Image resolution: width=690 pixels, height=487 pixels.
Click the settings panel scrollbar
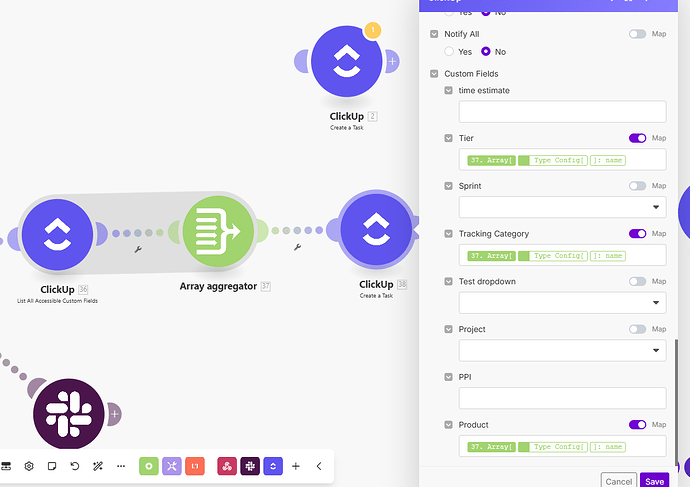click(677, 402)
